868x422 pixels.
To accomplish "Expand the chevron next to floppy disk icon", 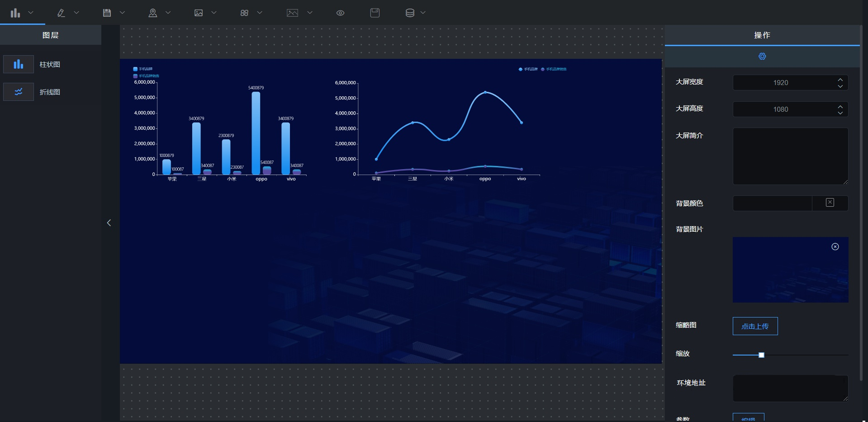I will click(x=122, y=13).
